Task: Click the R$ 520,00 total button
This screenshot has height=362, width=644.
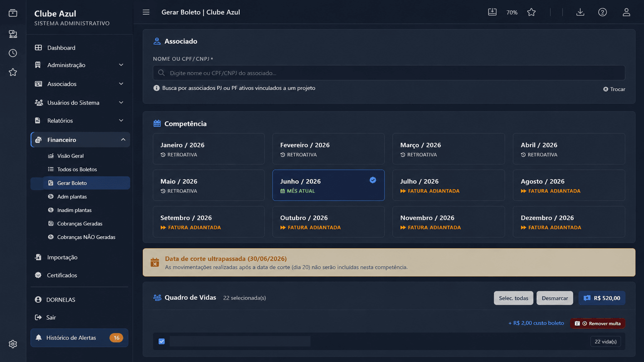Action: click(602, 298)
